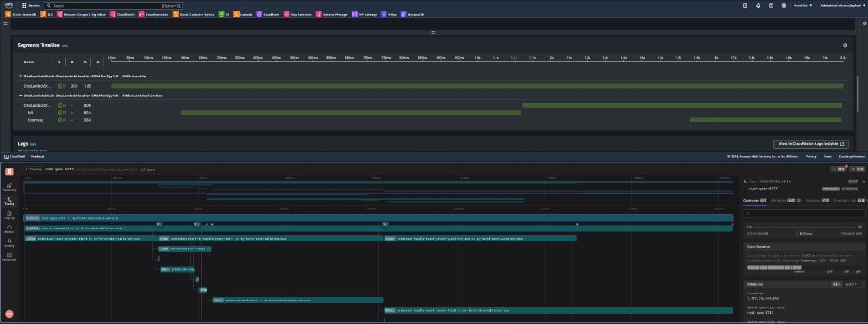Open the Metrics section in sidebar
Viewport: 868px width, 324px height.
pyautogui.click(x=10, y=228)
